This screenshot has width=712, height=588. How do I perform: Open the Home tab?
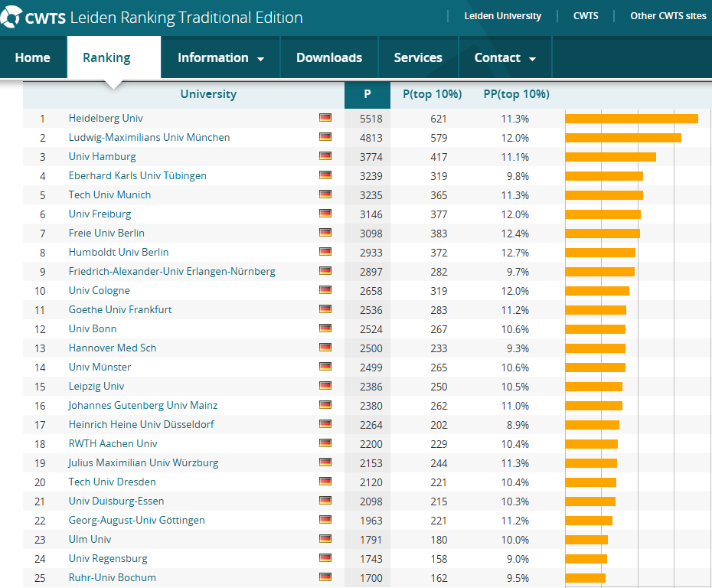click(33, 57)
